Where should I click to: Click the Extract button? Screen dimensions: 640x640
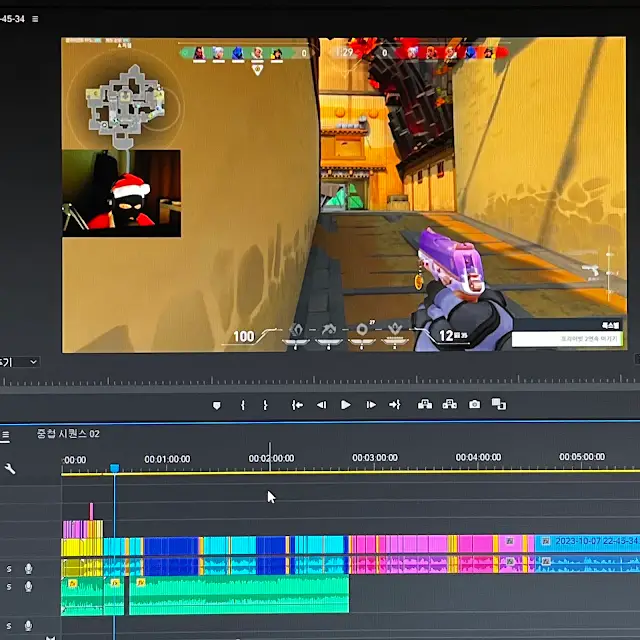[450, 404]
